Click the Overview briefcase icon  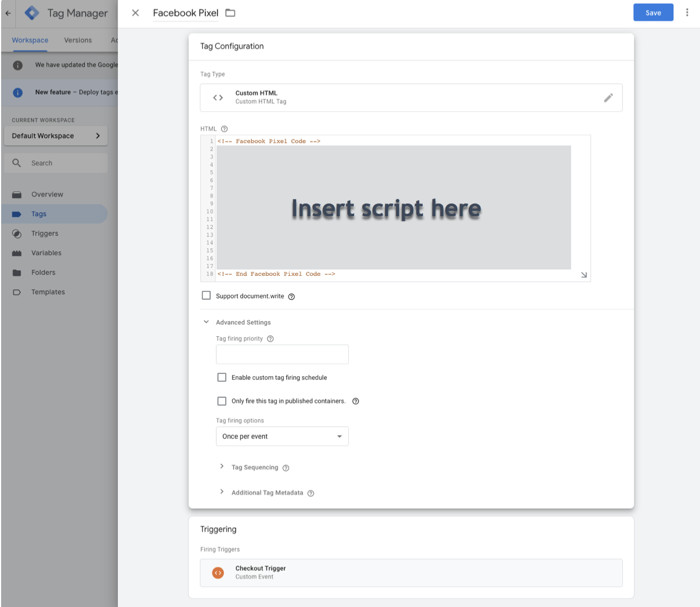17,195
